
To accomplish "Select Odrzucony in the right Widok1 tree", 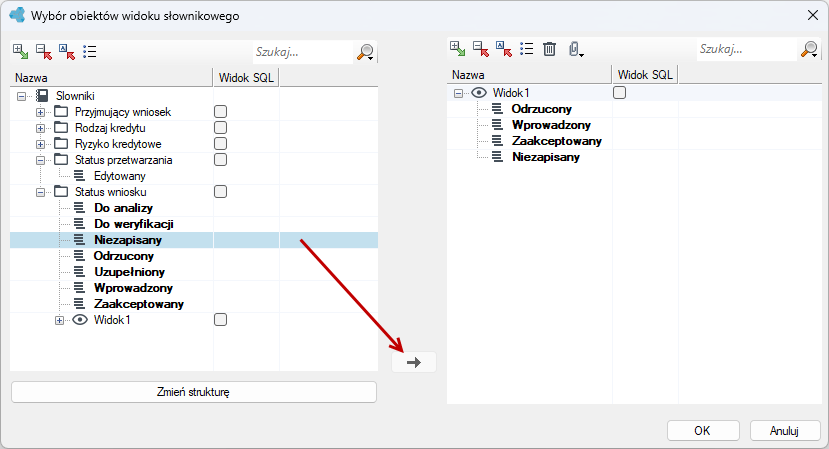I will point(541,109).
